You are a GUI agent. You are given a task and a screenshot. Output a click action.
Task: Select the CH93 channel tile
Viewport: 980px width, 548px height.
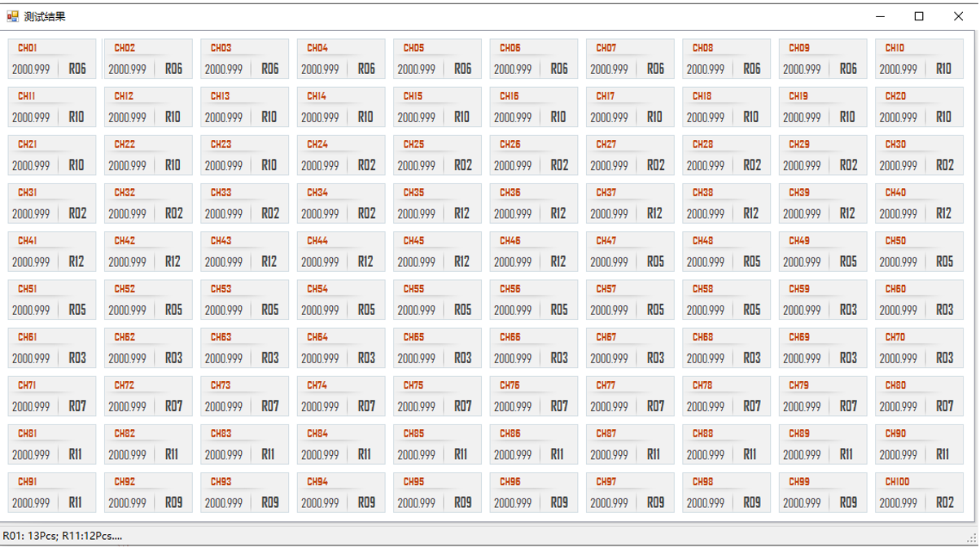pyautogui.click(x=244, y=493)
